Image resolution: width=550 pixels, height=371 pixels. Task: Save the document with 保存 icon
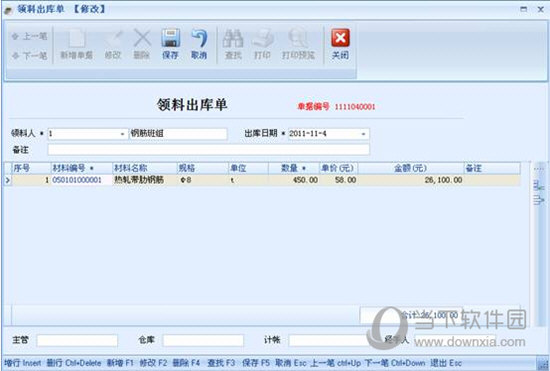click(170, 44)
